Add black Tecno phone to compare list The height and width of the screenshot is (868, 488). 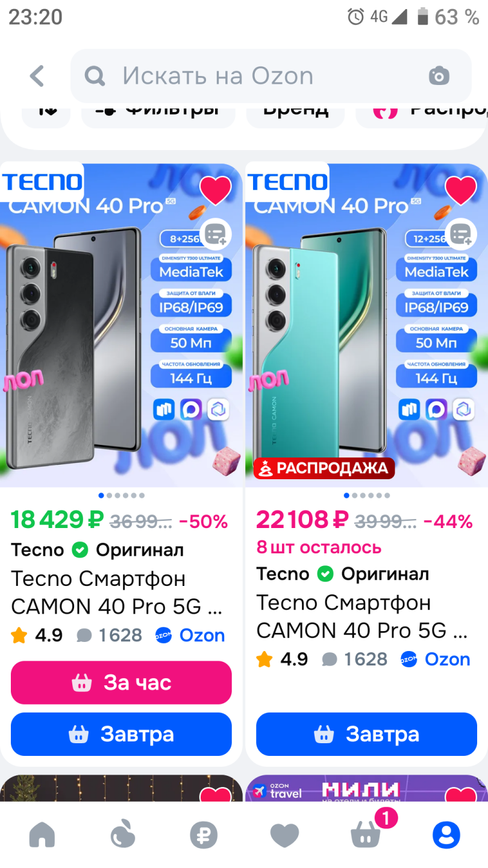pyautogui.click(x=216, y=233)
